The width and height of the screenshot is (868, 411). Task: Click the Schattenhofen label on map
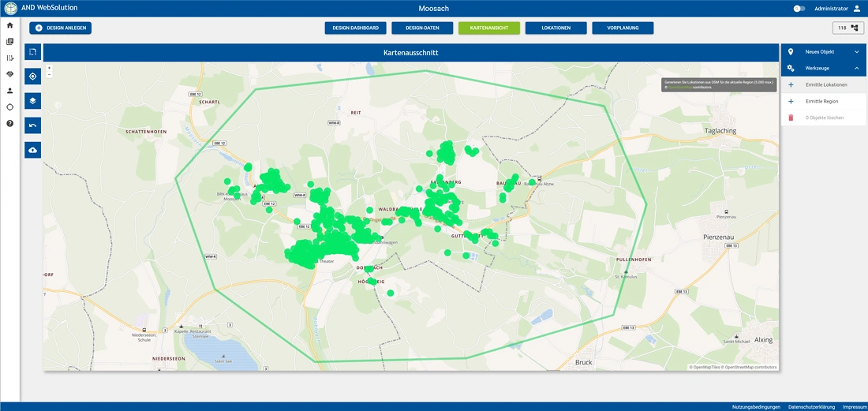click(x=146, y=132)
